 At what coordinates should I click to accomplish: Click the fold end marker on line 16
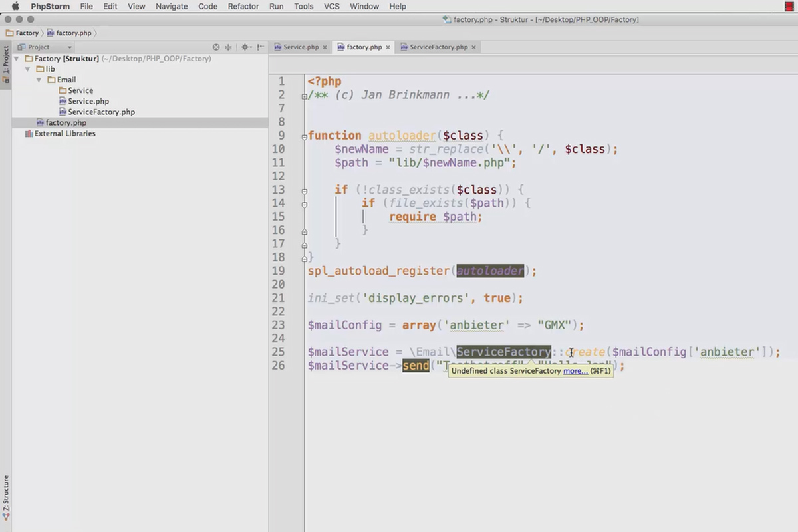click(305, 231)
